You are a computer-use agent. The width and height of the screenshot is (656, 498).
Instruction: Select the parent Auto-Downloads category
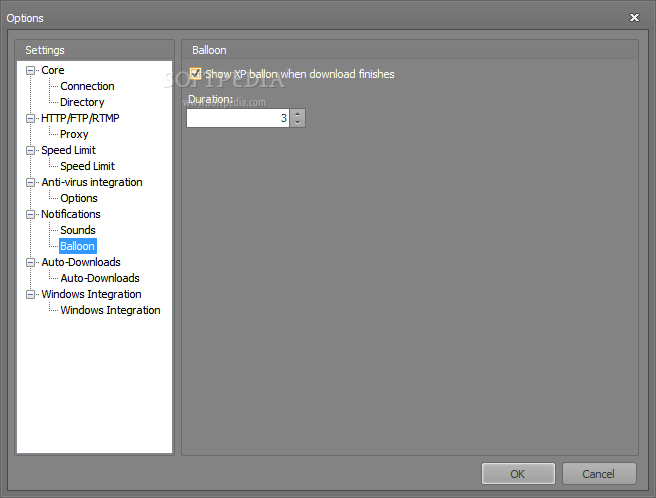tap(81, 262)
